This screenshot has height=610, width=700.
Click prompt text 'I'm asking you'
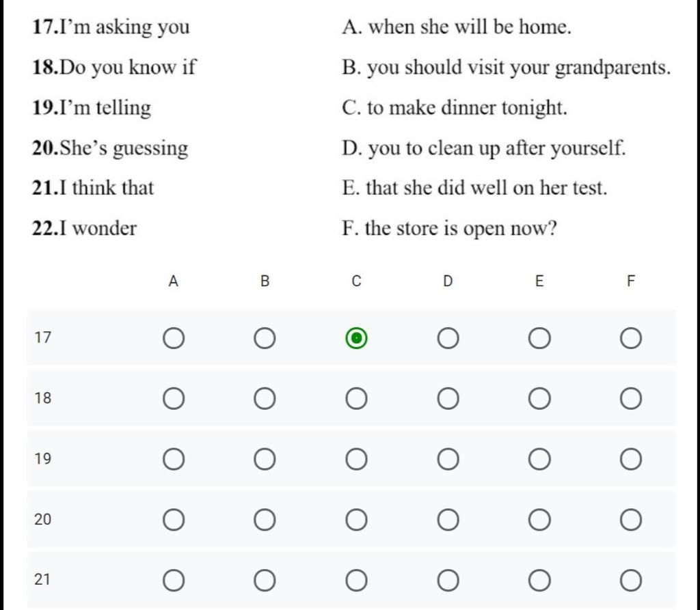coord(124,28)
